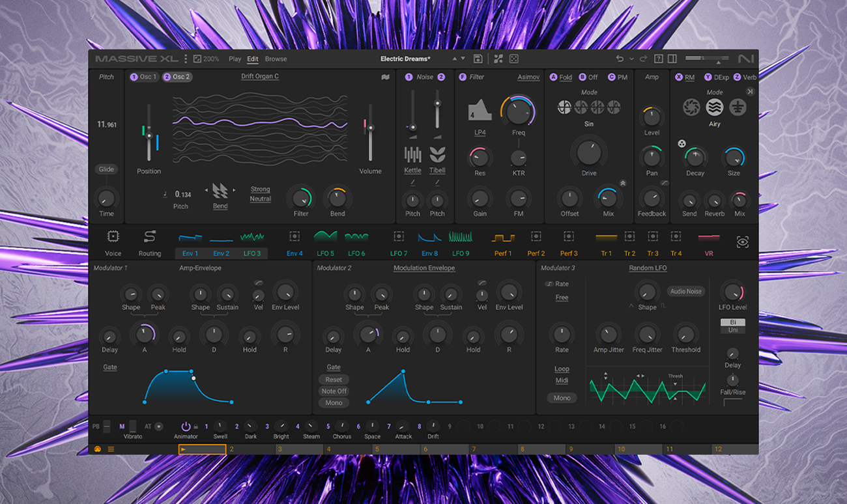Select the Env 2 modulator tab
This screenshot has width=847, height=504.
click(221, 253)
